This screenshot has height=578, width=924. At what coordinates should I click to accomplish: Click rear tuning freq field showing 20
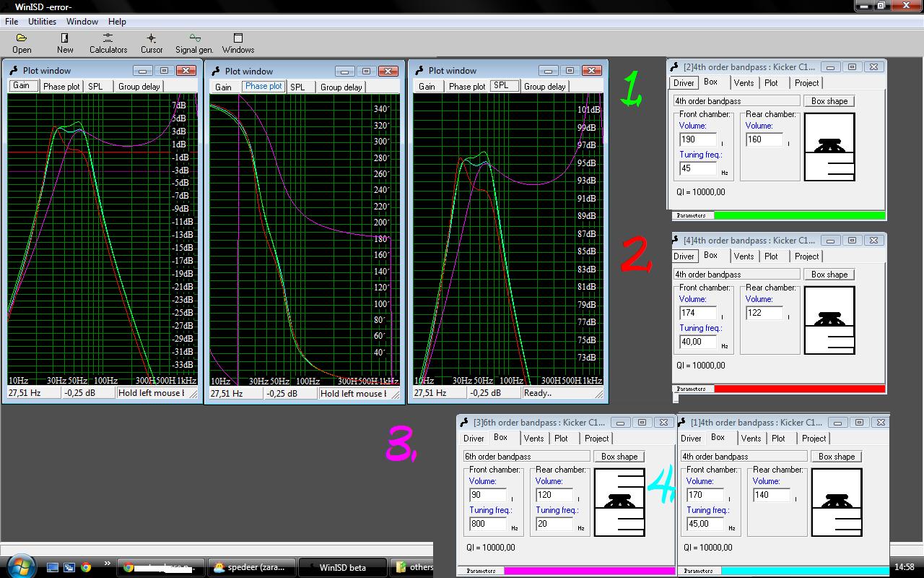554,524
